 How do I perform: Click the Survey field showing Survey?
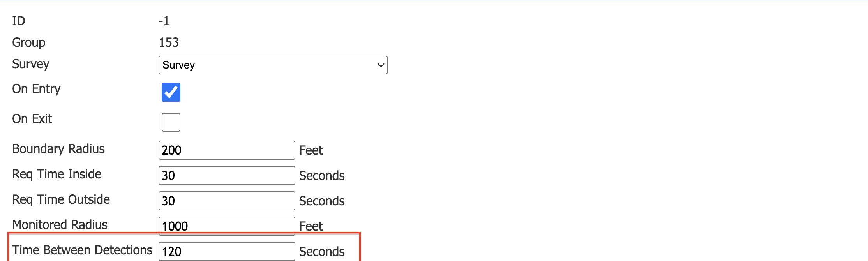tap(273, 65)
